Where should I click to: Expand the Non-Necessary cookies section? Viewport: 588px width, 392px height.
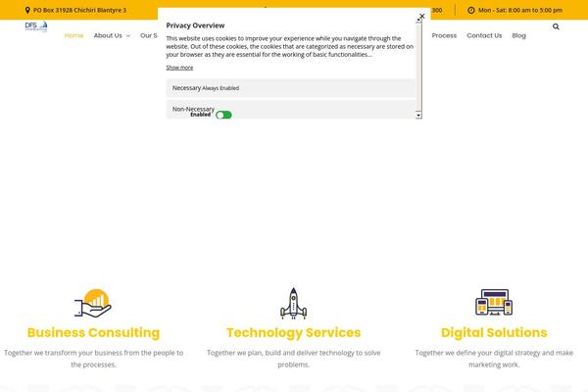coord(291,109)
